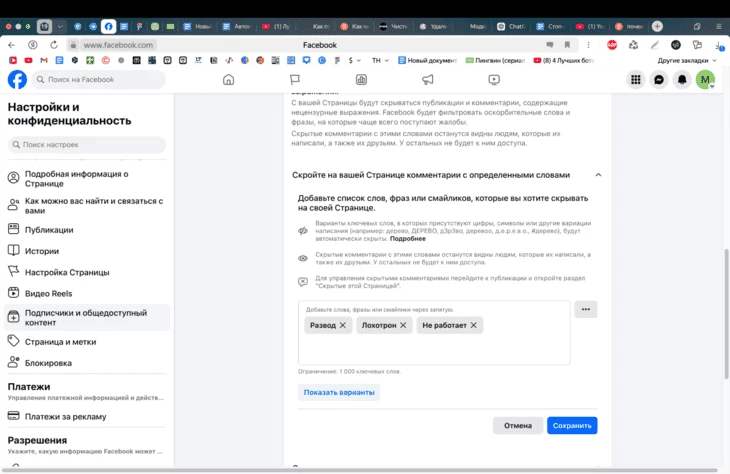730x474 pixels.
Task: Switch to the 'Удале' browser tab
Action: click(x=433, y=27)
